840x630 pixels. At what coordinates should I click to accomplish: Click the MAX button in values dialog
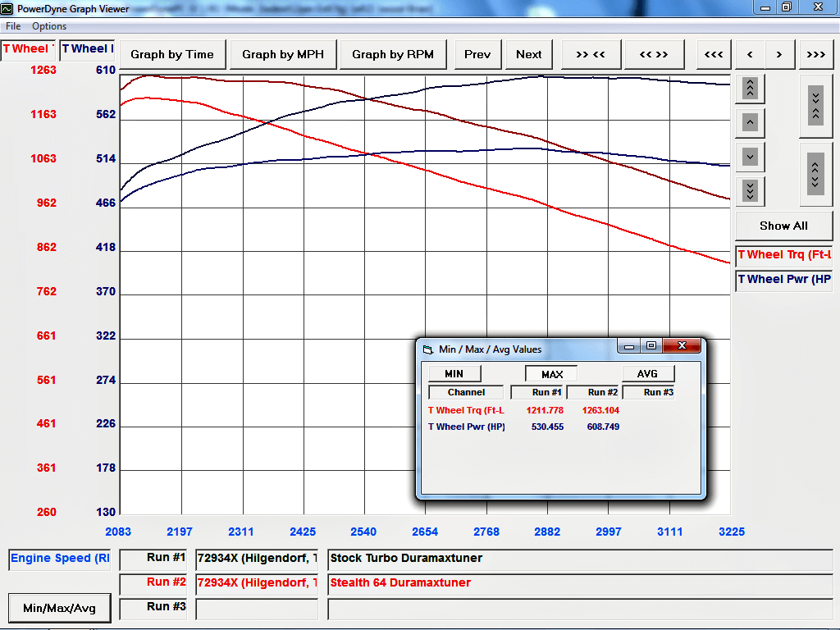pyautogui.click(x=551, y=374)
